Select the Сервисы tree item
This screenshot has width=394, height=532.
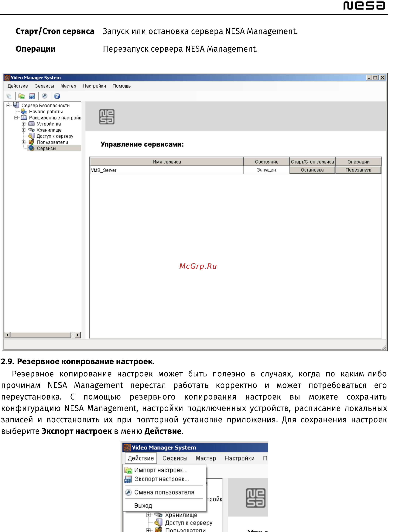[x=46, y=148]
